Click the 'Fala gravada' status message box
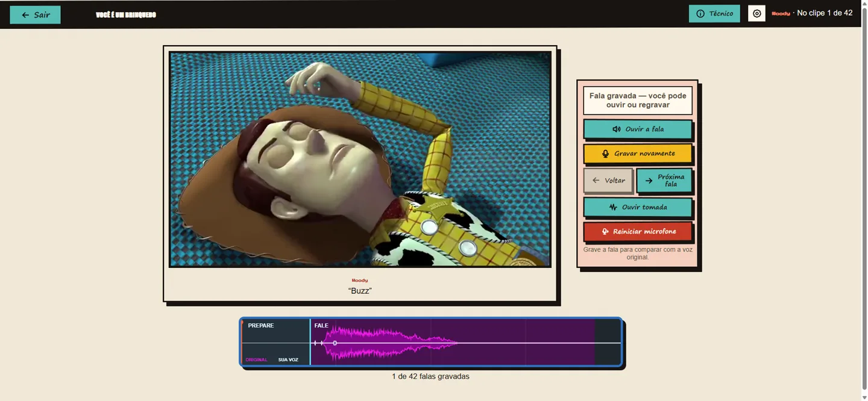The width and height of the screenshot is (868, 401). (x=638, y=101)
